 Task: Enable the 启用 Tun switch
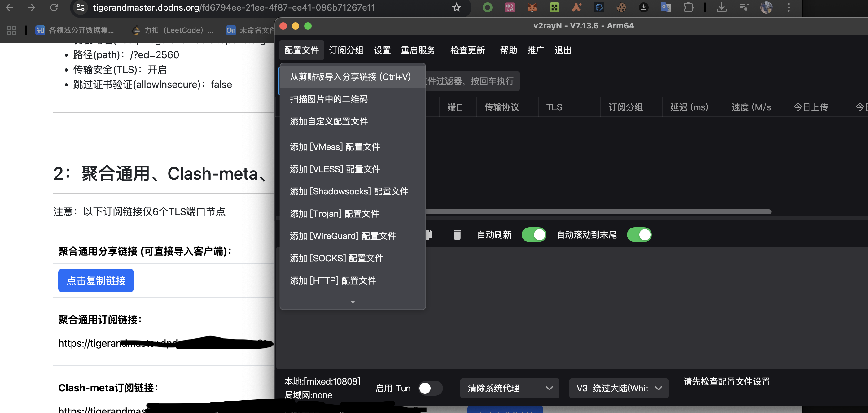(x=430, y=388)
